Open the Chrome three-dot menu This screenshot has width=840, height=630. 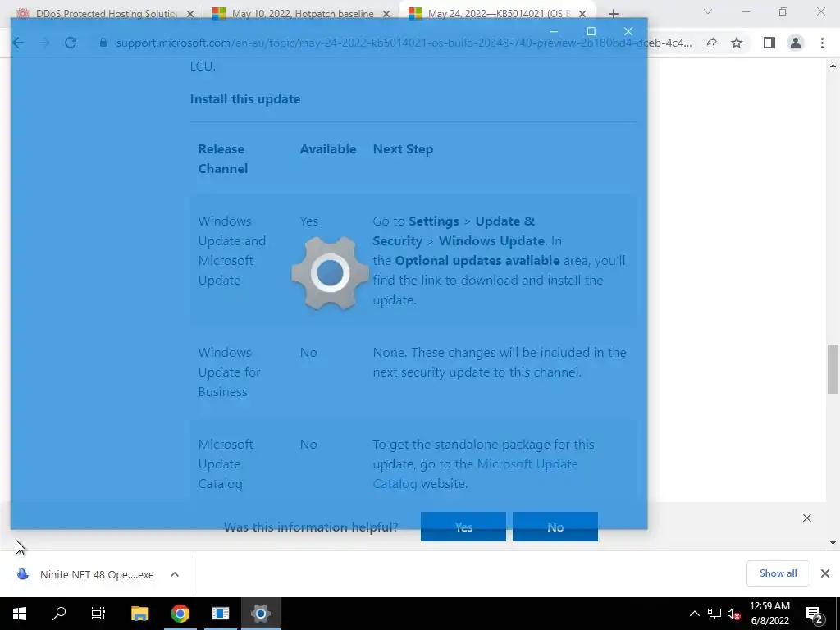pos(822,43)
